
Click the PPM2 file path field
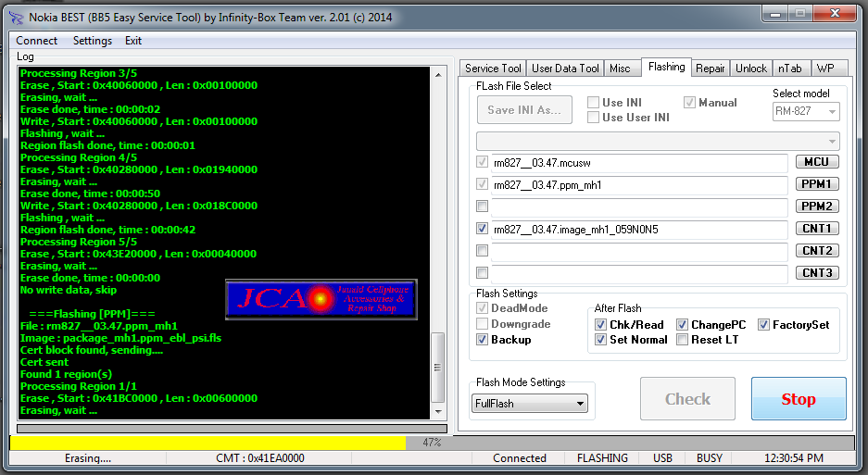click(x=639, y=206)
